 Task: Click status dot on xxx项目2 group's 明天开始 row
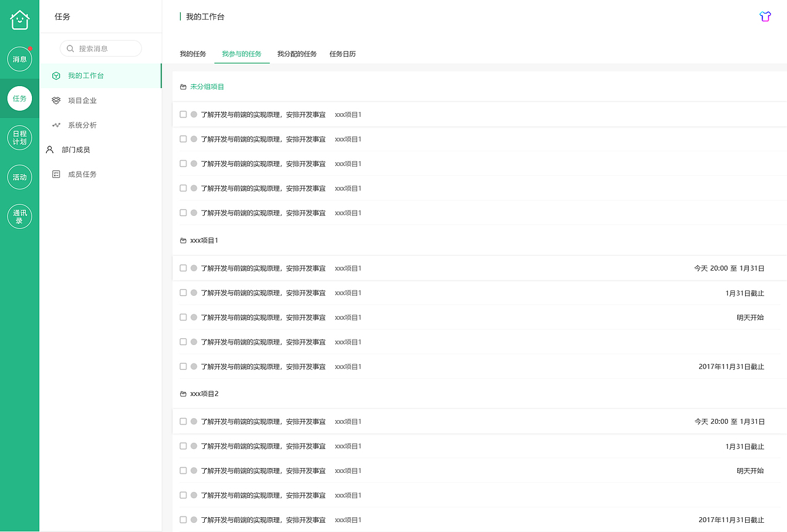click(x=194, y=470)
